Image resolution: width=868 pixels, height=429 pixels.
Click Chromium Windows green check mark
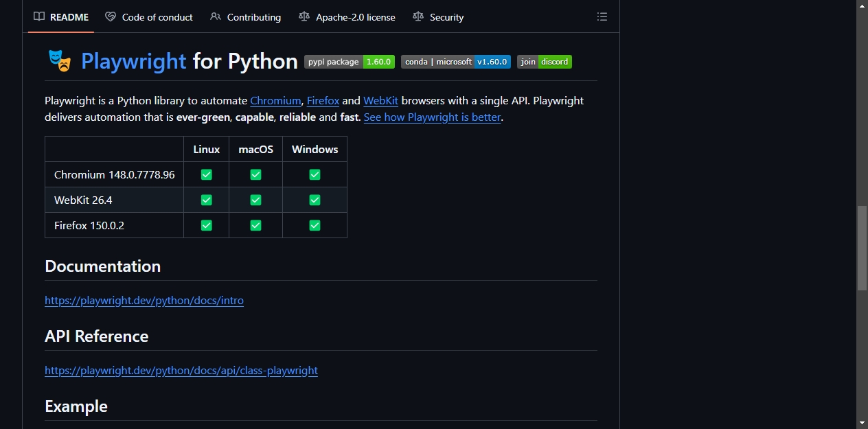click(315, 174)
